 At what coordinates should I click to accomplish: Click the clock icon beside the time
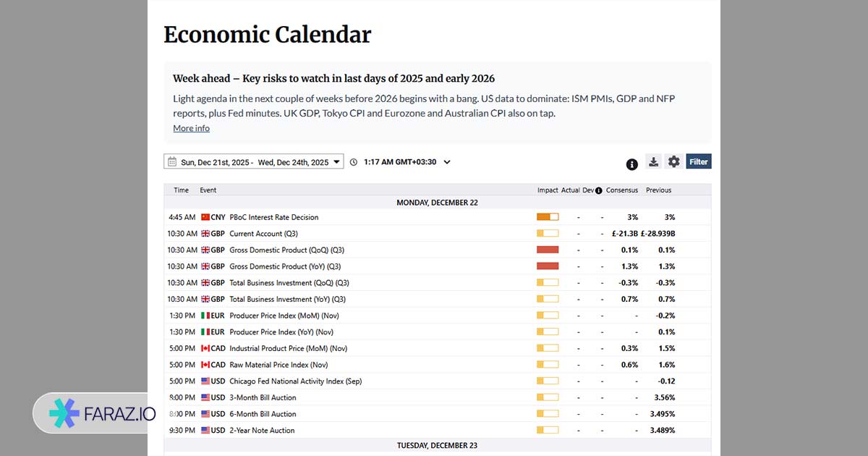coord(354,162)
